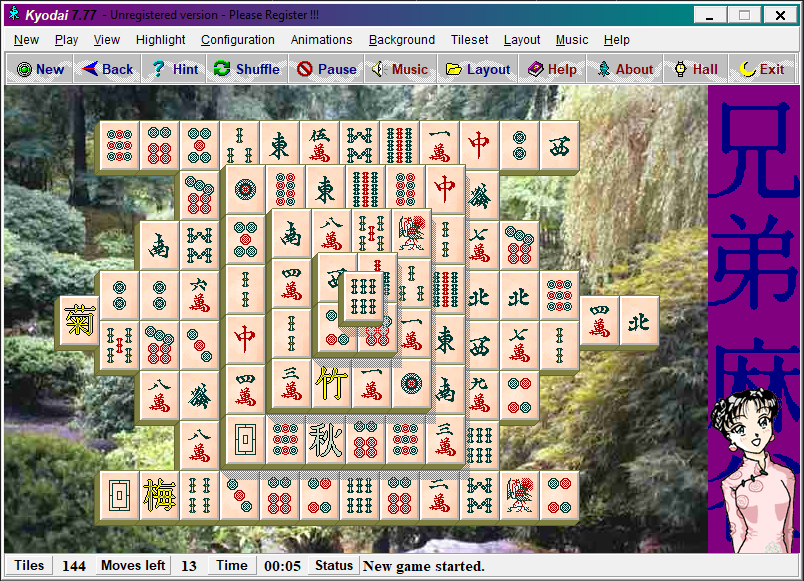Undo a move using the Back toolbar icon

tap(106, 69)
